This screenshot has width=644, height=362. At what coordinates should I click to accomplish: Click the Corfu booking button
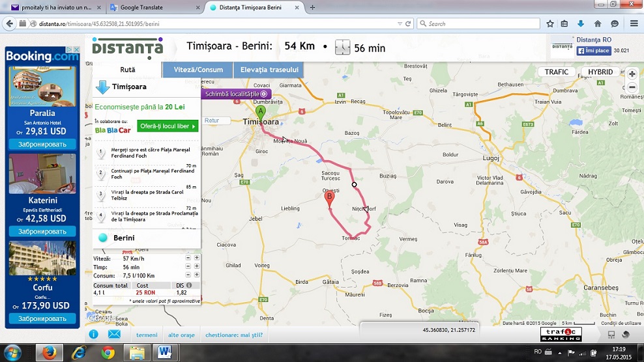coord(42,318)
